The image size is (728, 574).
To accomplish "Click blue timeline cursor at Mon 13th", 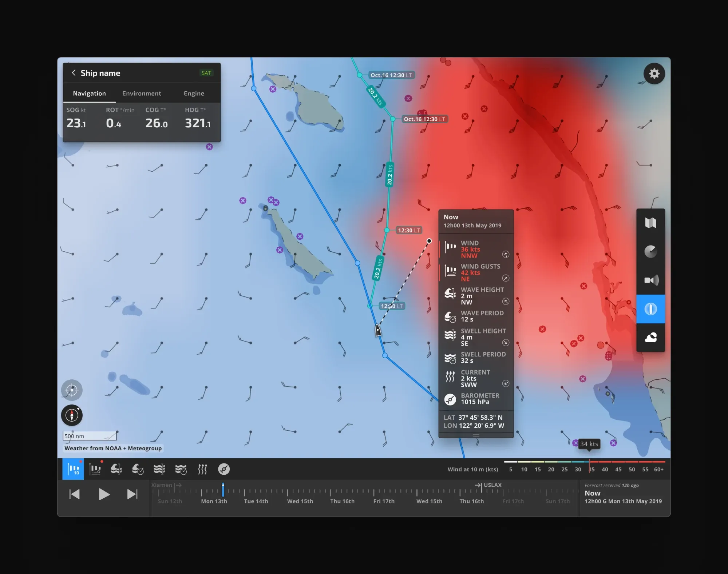I will (x=223, y=490).
